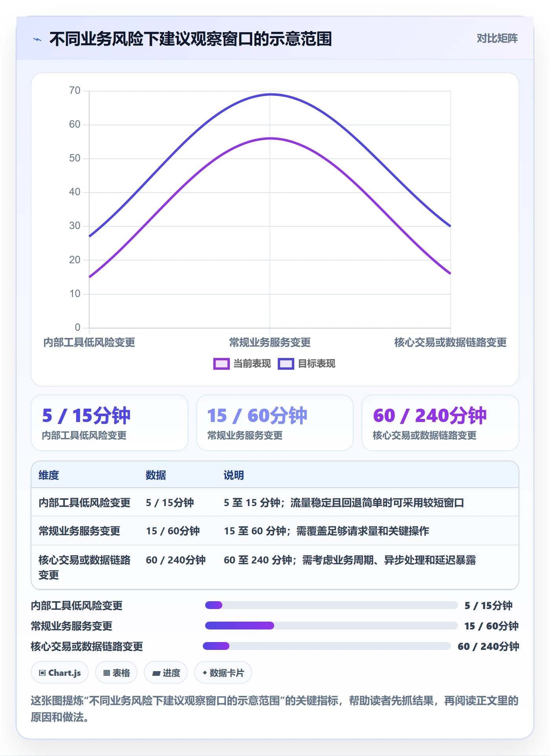550x756 pixels.
Task: Click the card title 不同业务风险下建议观察窗口的示意范围
Action: click(191, 39)
